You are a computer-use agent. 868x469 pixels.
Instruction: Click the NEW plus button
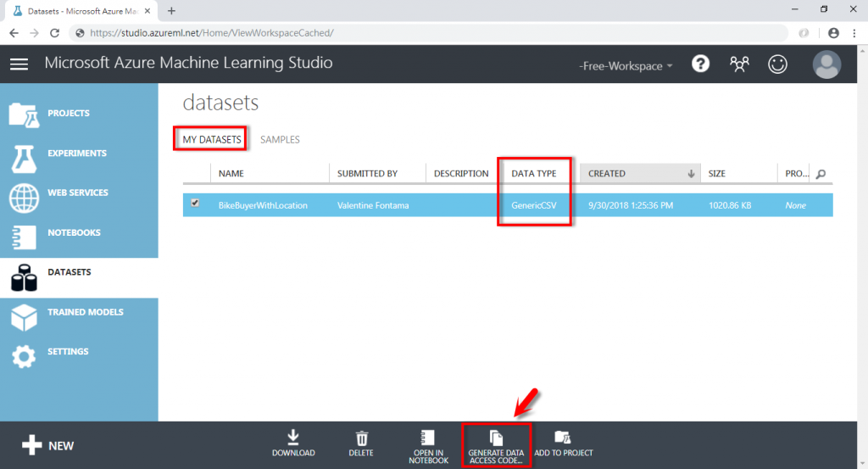coord(47,445)
